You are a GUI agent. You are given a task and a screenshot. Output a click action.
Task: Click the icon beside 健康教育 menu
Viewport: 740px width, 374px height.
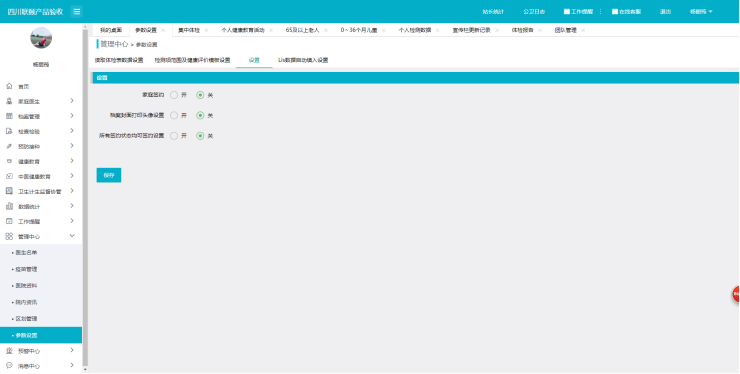click(x=9, y=161)
